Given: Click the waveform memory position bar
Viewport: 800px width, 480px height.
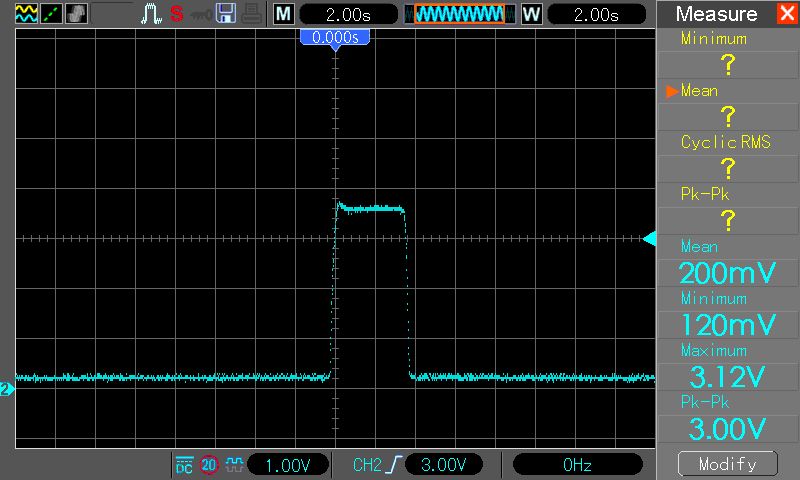Looking at the screenshot, I should (x=460, y=14).
